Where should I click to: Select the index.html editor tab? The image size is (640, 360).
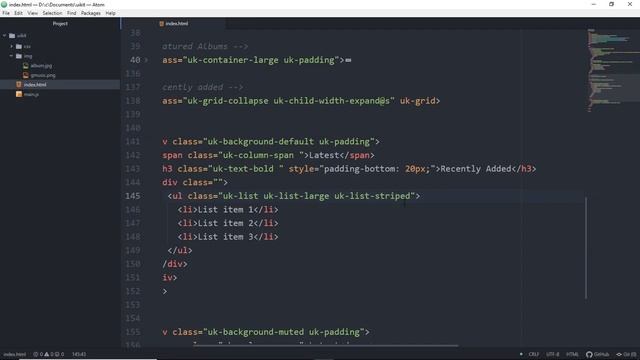tap(173, 24)
